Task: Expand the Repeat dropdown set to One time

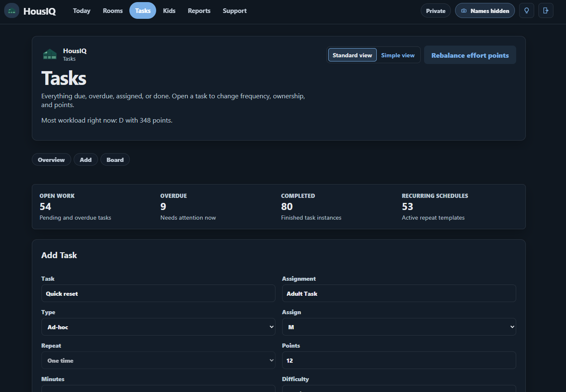Action: pos(158,360)
